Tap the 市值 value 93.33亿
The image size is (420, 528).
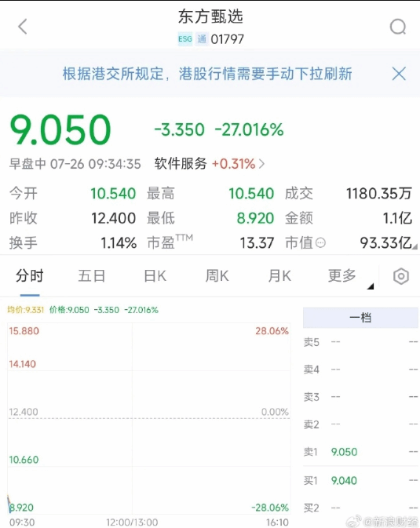click(x=386, y=242)
